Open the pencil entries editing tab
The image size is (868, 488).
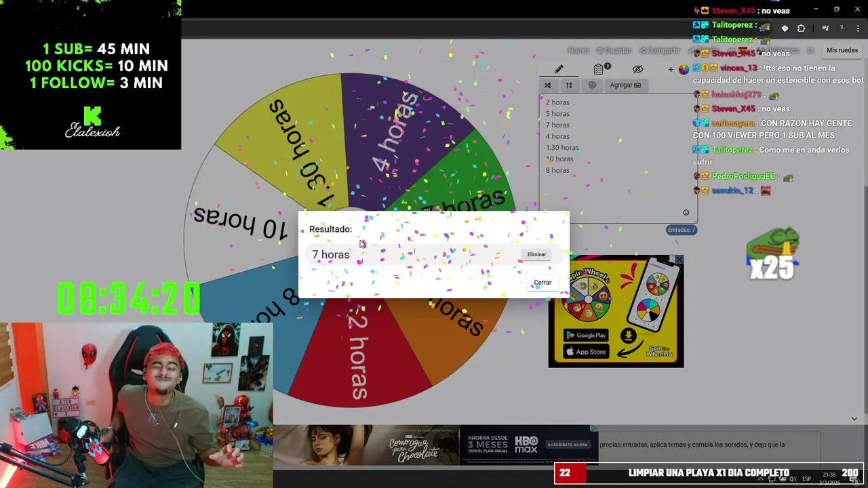pos(559,69)
